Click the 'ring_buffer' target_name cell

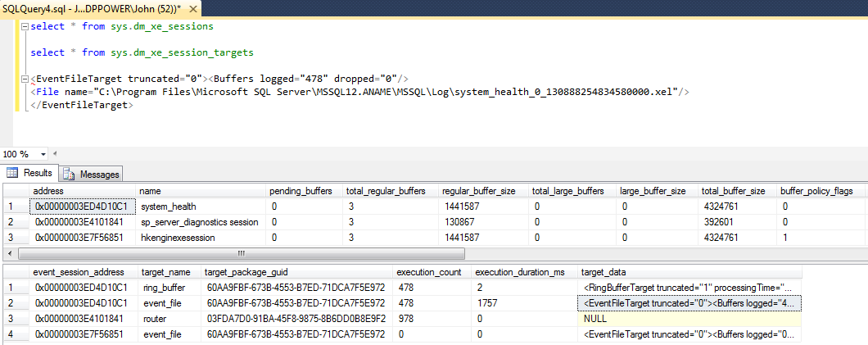(169, 288)
